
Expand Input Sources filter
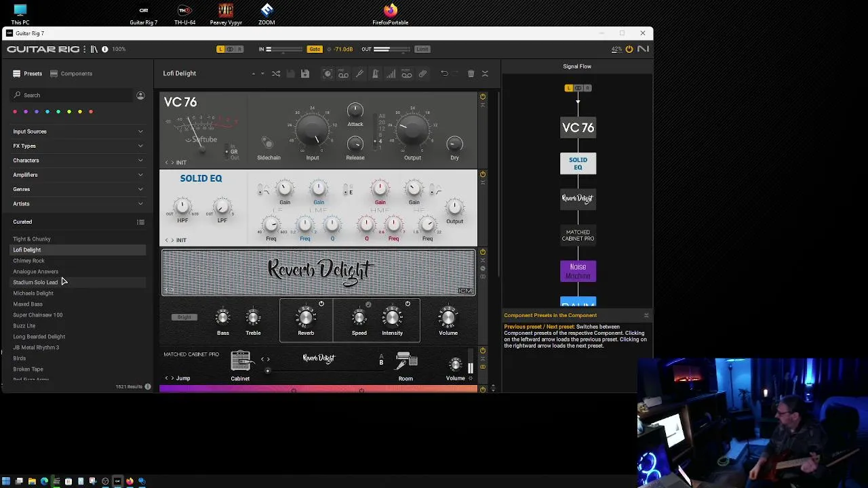[78, 131]
